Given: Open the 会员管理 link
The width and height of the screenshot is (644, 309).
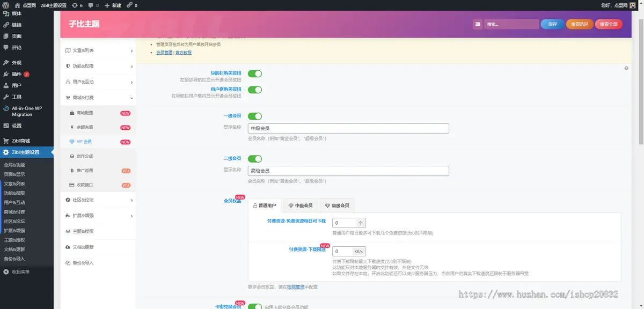Looking at the screenshot, I should click(164, 53).
